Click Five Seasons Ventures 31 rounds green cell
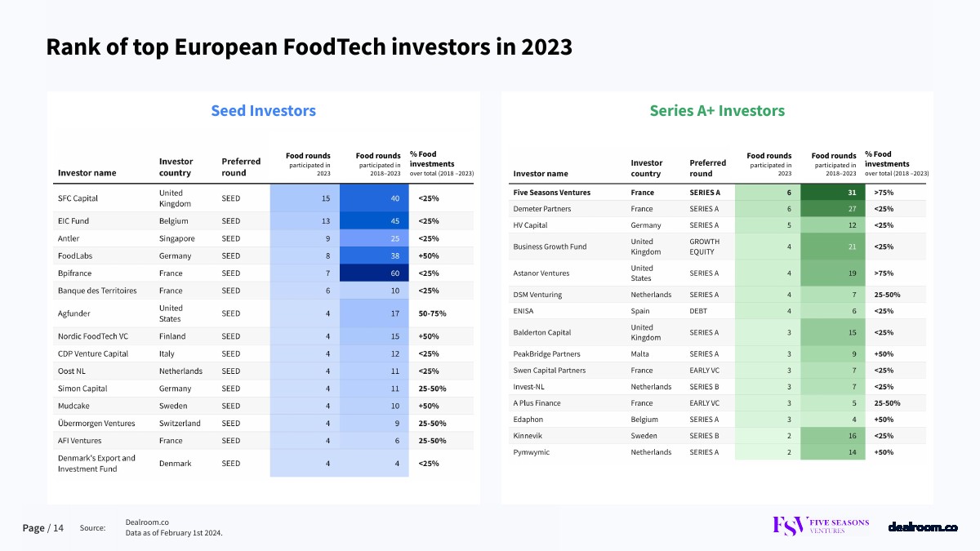The height and width of the screenshot is (551, 980). (x=832, y=193)
